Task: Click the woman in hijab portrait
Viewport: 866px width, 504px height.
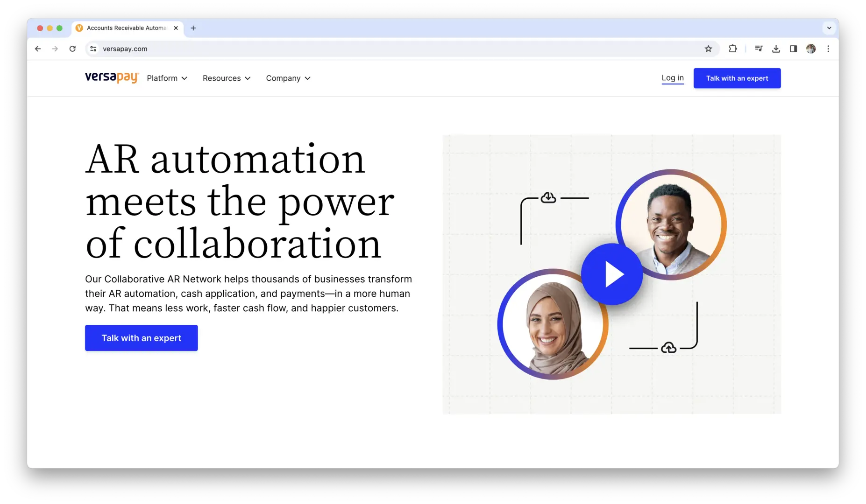Action: click(553, 324)
